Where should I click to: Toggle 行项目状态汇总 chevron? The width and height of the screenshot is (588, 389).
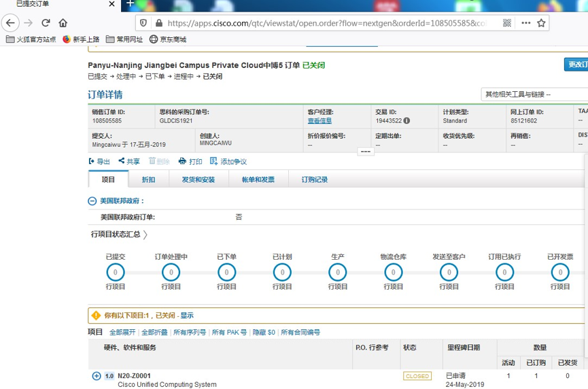point(145,235)
